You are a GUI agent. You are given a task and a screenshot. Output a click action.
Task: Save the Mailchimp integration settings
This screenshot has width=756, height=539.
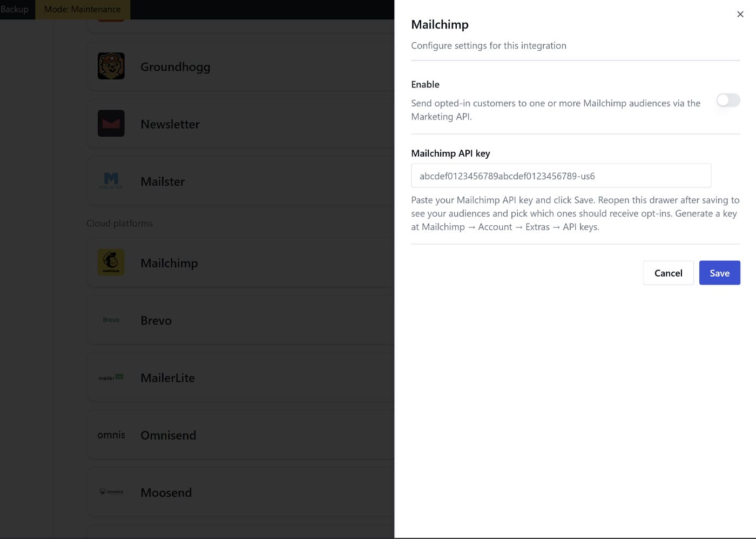[719, 273]
